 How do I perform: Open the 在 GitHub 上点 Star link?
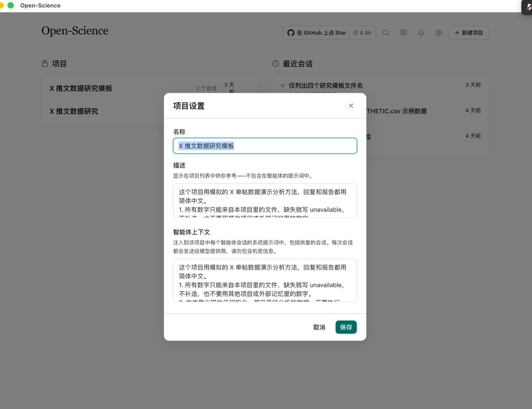pos(329,33)
